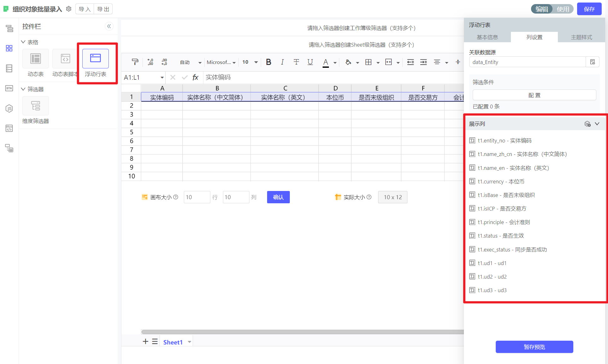The width and height of the screenshot is (608, 364).
Task: Switch mode toggle to 使用
Action: pyautogui.click(x=563, y=9)
